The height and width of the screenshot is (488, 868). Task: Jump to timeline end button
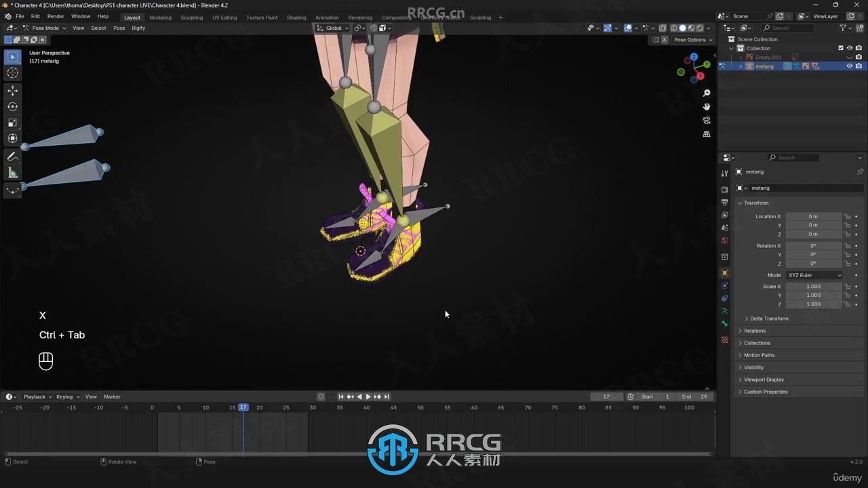coord(387,396)
